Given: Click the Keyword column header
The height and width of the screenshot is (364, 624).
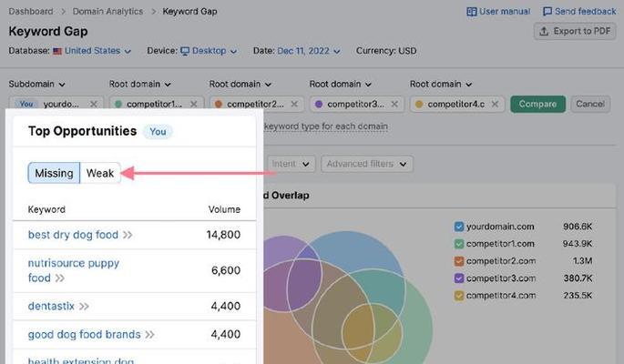Looking at the screenshot, I should coord(46,209).
